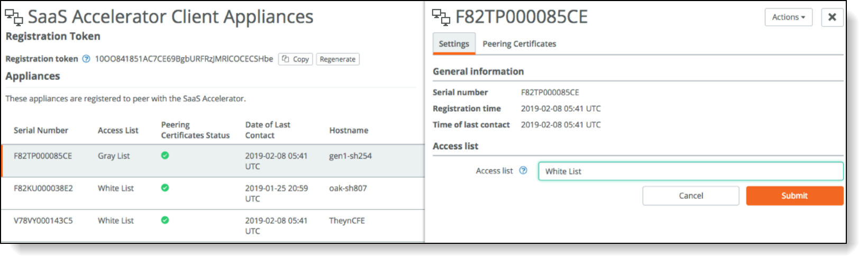Viewport: 868px width, 265px height.
Task: Regenerate the registration token
Action: point(337,59)
